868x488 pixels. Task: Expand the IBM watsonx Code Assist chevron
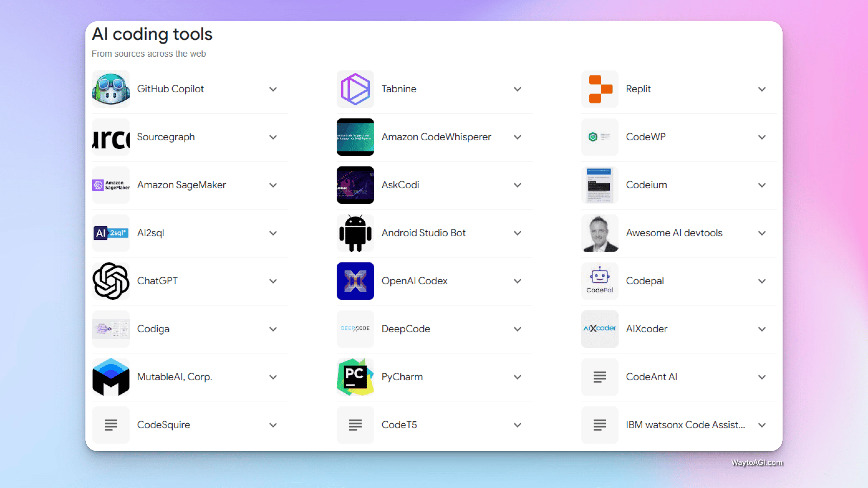[762, 425]
